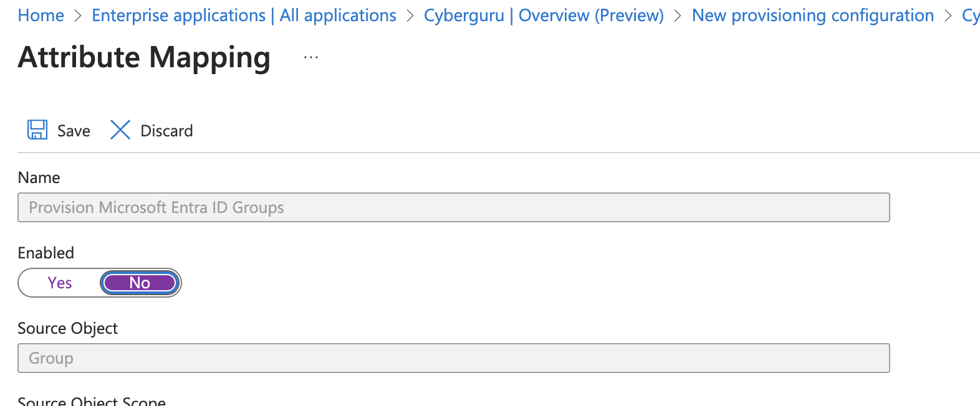Select No on the Enabled toggle
The image size is (980, 406).
point(140,283)
